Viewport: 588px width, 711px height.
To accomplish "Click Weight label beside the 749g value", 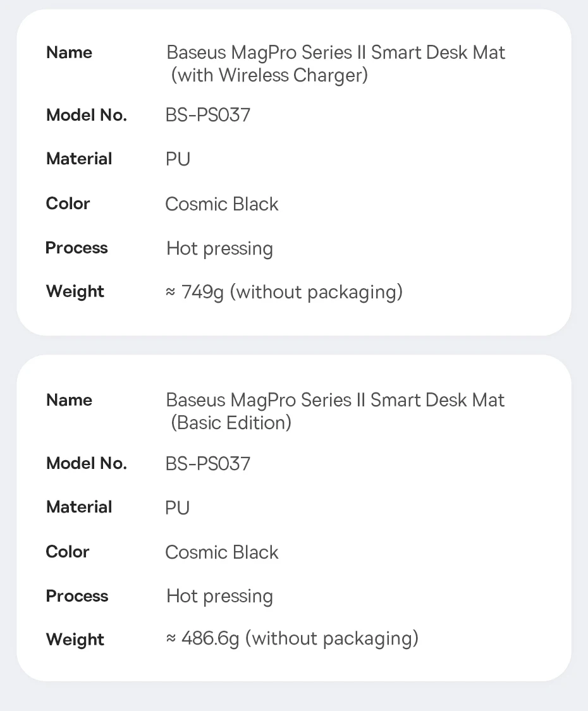I will coord(75,291).
